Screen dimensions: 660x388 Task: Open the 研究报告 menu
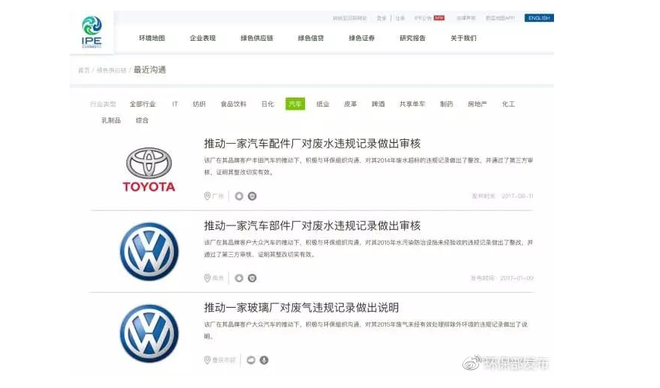coord(412,38)
